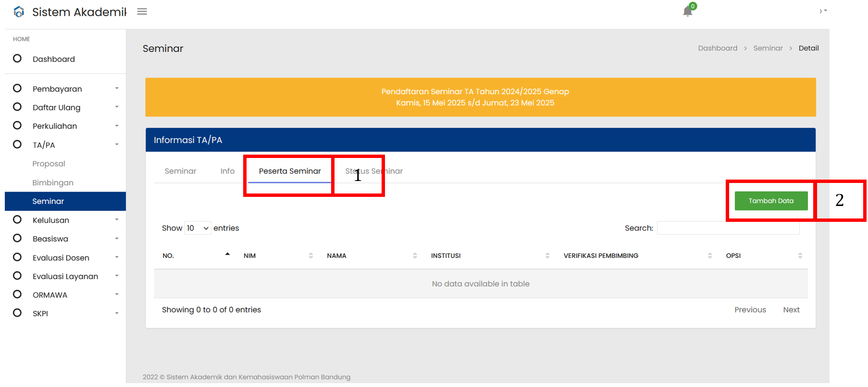Focus the Search input field
Image resolution: width=868 pixels, height=387 pixels.
pyautogui.click(x=728, y=228)
